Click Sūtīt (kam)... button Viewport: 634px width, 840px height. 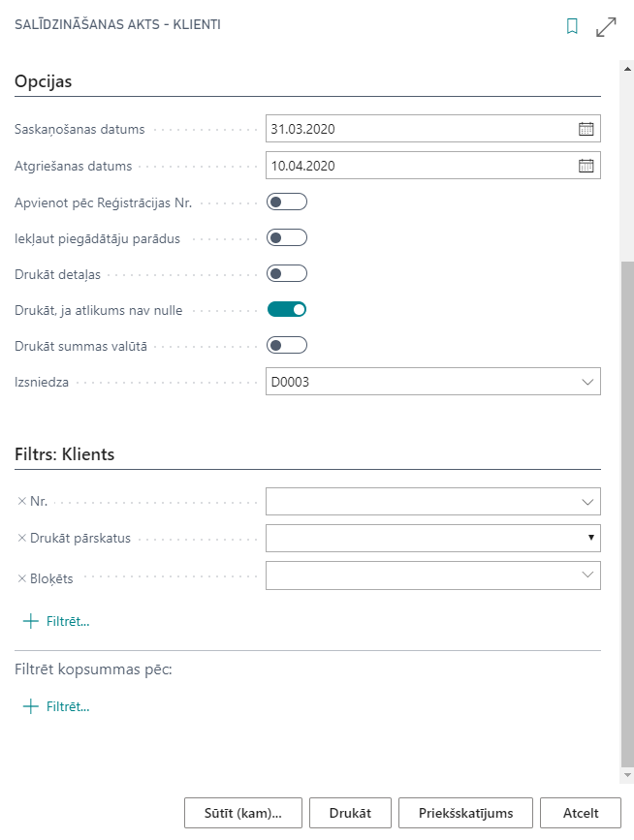point(242,813)
